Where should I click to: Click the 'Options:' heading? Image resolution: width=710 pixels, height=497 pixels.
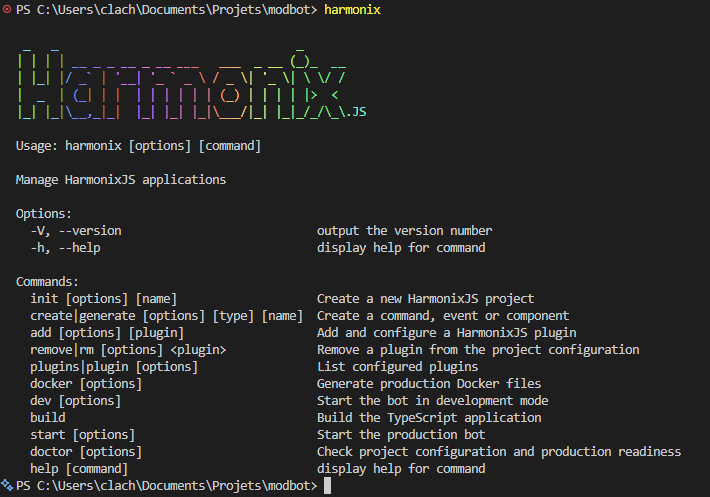(43, 214)
